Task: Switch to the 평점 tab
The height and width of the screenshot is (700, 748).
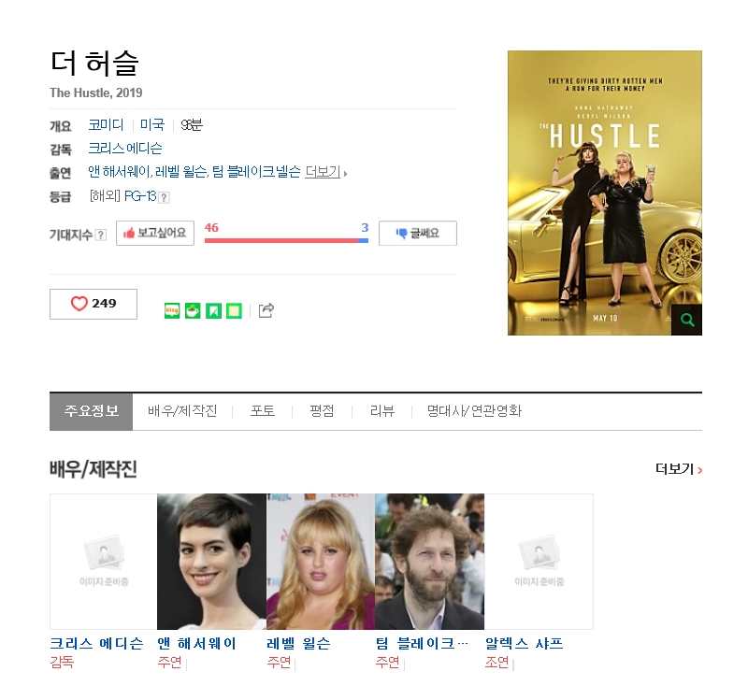Action: (322, 411)
